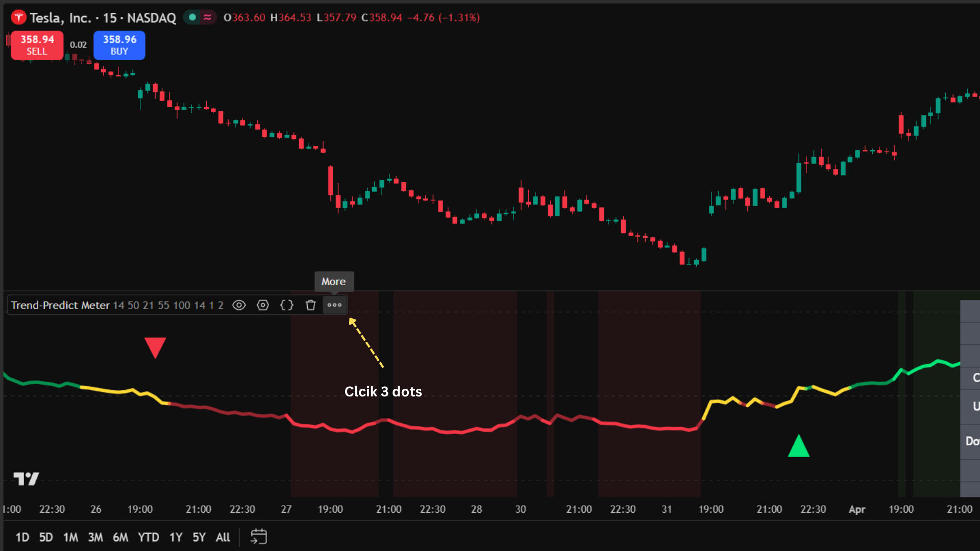This screenshot has width=980, height=551.
Task: Select the 5D time range
Action: tap(46, 537)
